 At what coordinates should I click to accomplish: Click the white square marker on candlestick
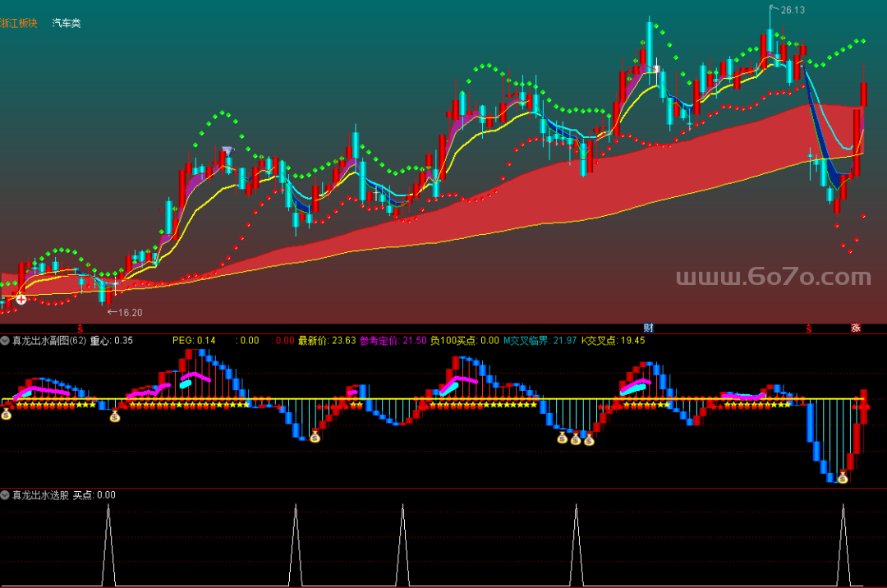655,68
